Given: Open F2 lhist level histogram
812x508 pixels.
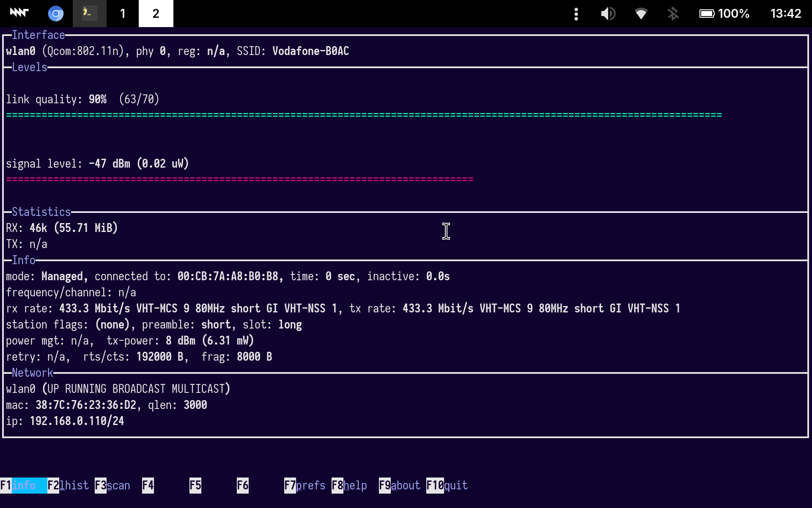Looking at the screenshot, I should (x=68, y=485).
